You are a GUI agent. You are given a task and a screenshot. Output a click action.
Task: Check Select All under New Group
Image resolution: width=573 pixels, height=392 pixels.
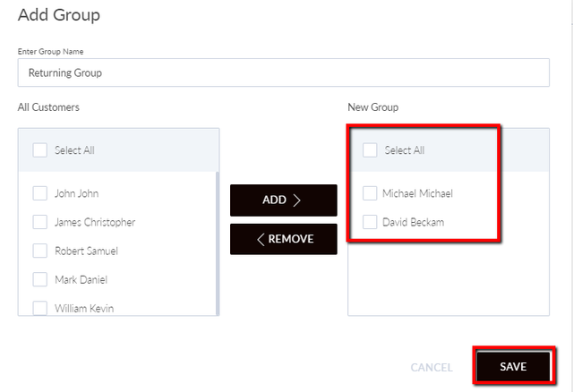point(370,150)
